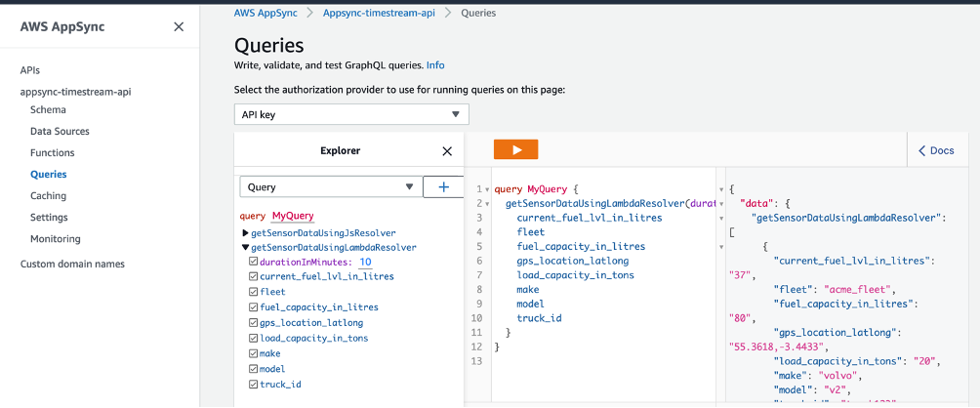Screen dimensions: 980x408
Task: Add new operation with the plus button
Action: (444, 186)
